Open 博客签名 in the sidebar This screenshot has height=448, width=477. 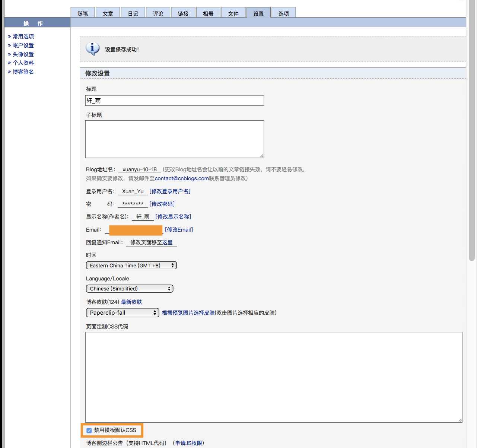(23, 72)
